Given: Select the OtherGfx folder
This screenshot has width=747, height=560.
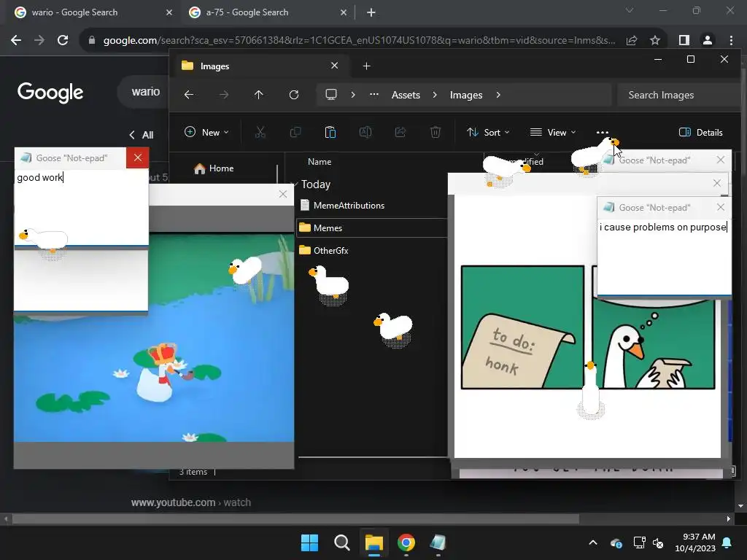Looking at the screenshot, I should (x=324, y=251).
